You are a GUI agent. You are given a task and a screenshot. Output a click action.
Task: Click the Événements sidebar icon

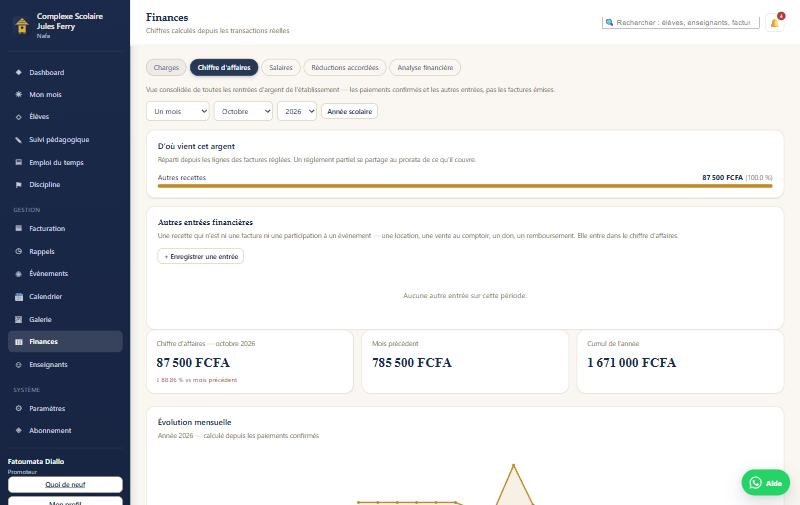18,274
